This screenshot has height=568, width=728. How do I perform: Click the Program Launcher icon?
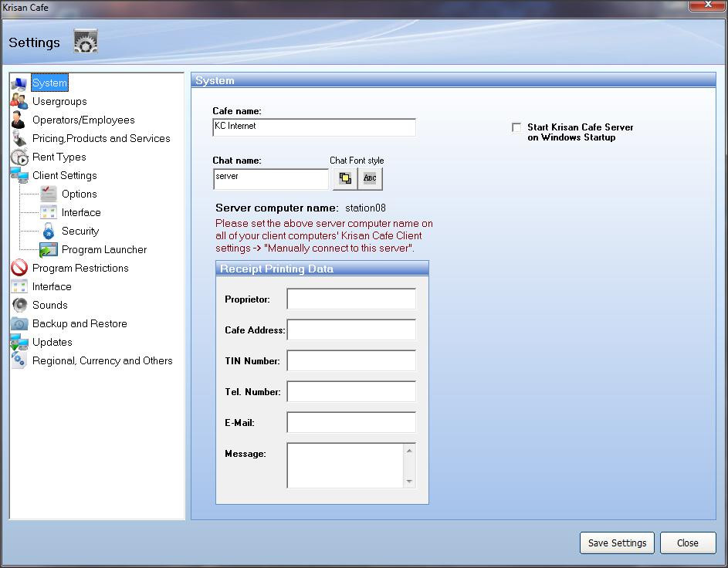pyautogui.click(x=49, y=250)
